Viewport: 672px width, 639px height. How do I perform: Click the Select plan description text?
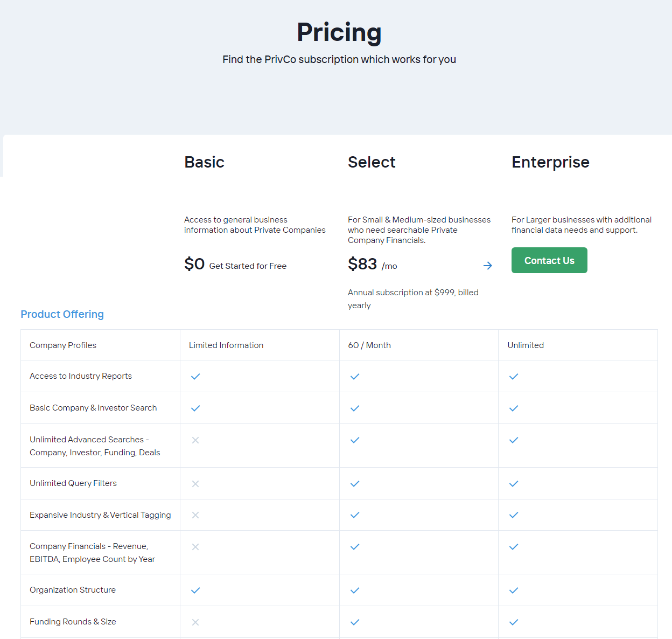(419, 230)
